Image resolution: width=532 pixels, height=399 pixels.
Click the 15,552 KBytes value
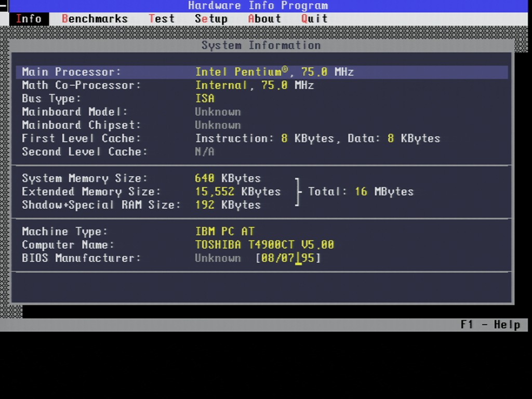coord(238,191)
